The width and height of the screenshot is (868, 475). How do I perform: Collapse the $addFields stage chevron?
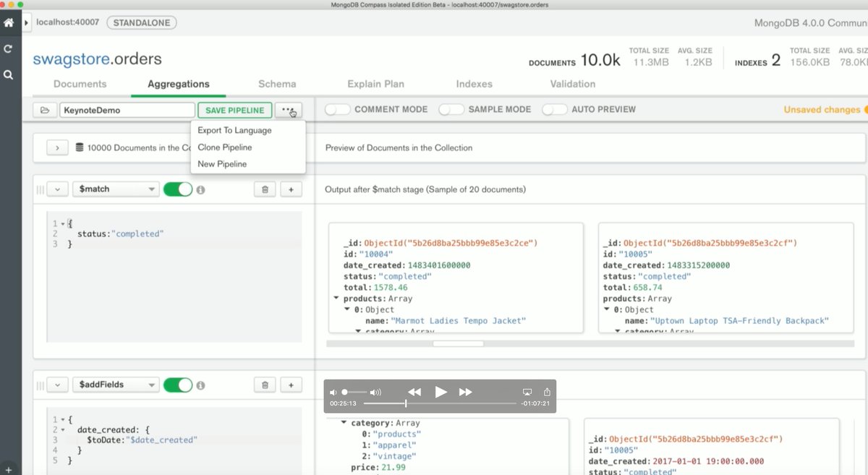click(58, 385)
